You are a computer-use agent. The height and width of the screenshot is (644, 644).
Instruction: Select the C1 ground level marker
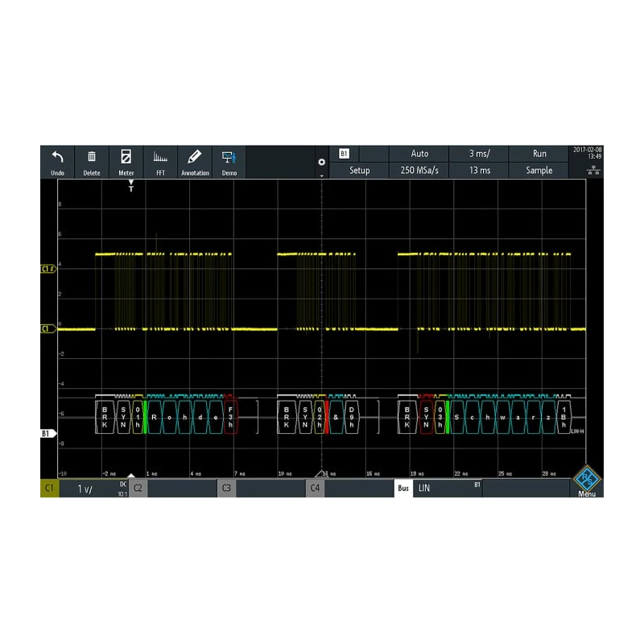click(48, 328)
